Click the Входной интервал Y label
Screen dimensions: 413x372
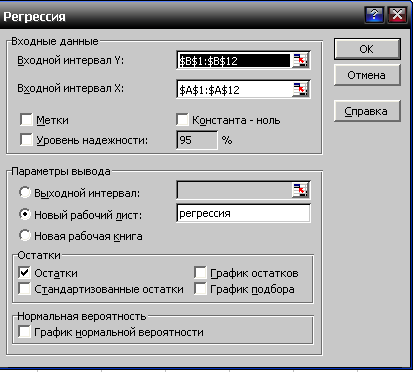coord(71,61)
